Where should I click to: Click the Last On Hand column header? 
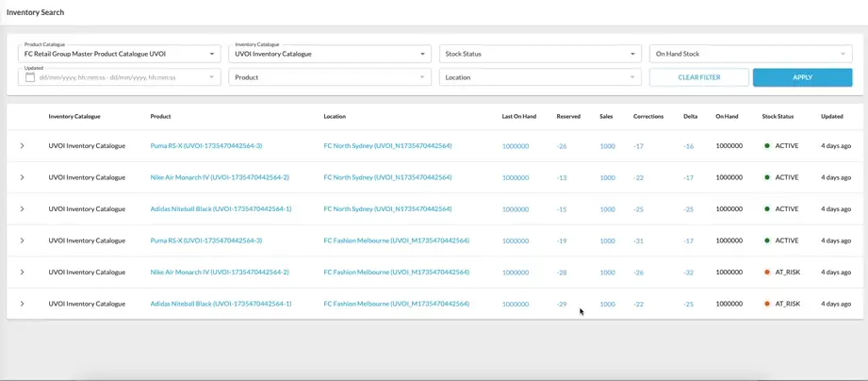tap(518, 117)
